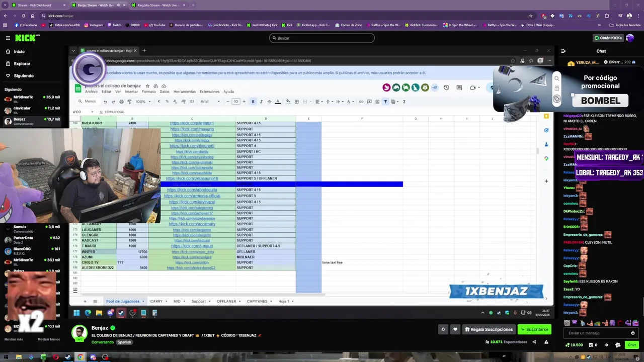Click the font size field
Image resolution: width=644 pixels, height=362 pixels.
[236, 102]
